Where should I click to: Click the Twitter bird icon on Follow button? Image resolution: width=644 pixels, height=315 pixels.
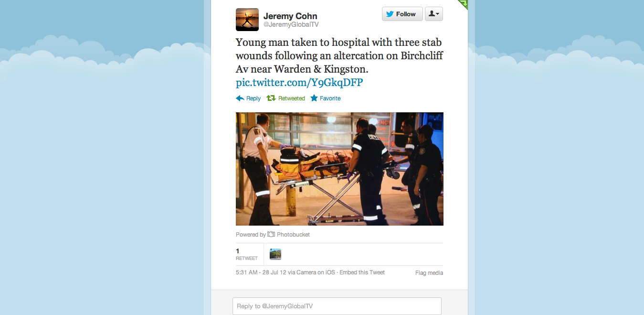tap(390, 14)
